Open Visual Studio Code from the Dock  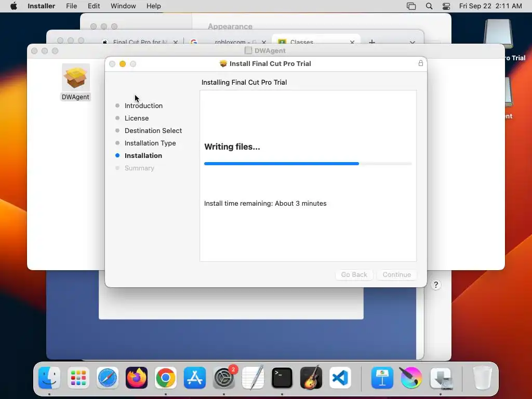(340, 378)
